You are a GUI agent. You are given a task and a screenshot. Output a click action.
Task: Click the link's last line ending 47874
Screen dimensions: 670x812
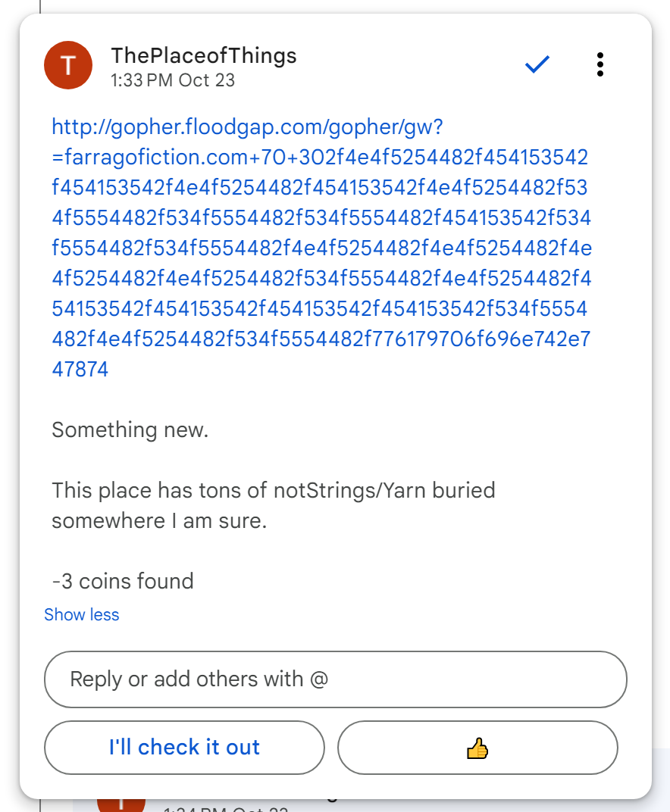click(x=80, y=370)
